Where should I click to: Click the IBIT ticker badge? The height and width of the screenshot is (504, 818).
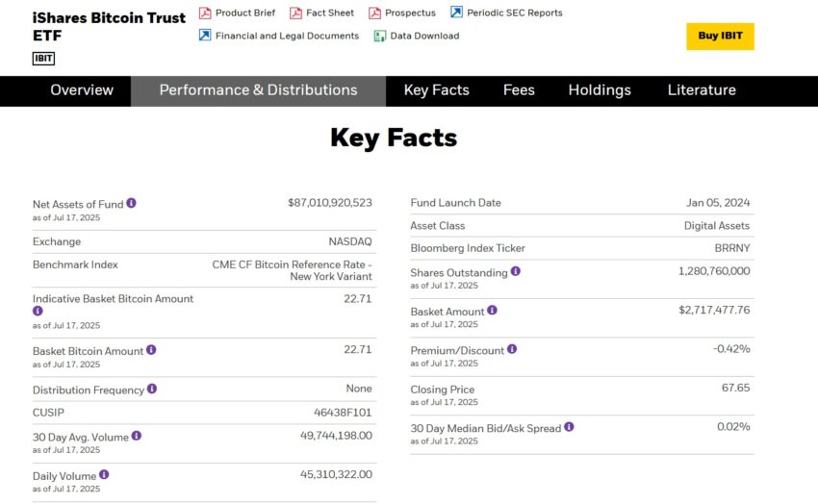tap(43, 59)
